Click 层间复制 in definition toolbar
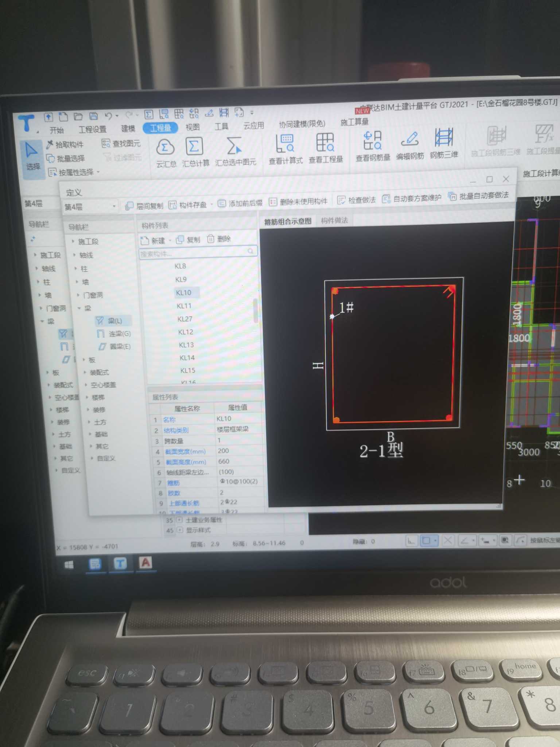560x747 pixels. (x=144, y=206)
